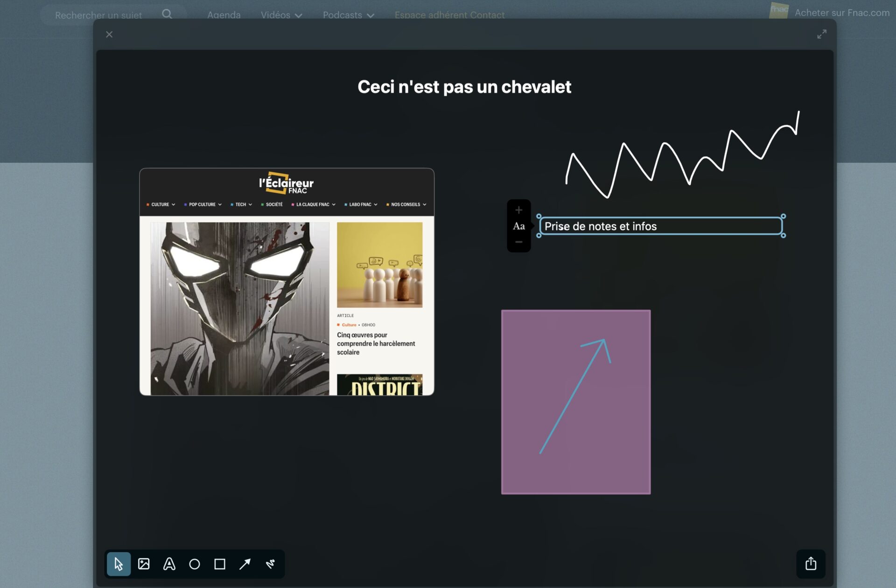Select the arrow drawing tool

pos(245,564)
